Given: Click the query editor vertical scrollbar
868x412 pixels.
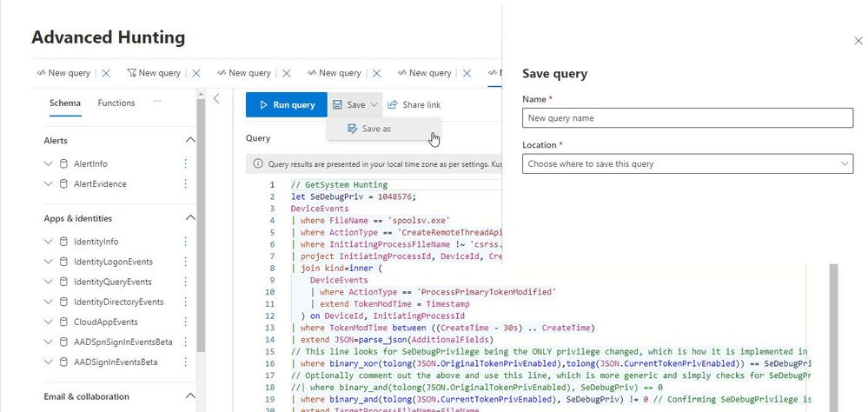Looking at the screenshot, I should point(833,338).
